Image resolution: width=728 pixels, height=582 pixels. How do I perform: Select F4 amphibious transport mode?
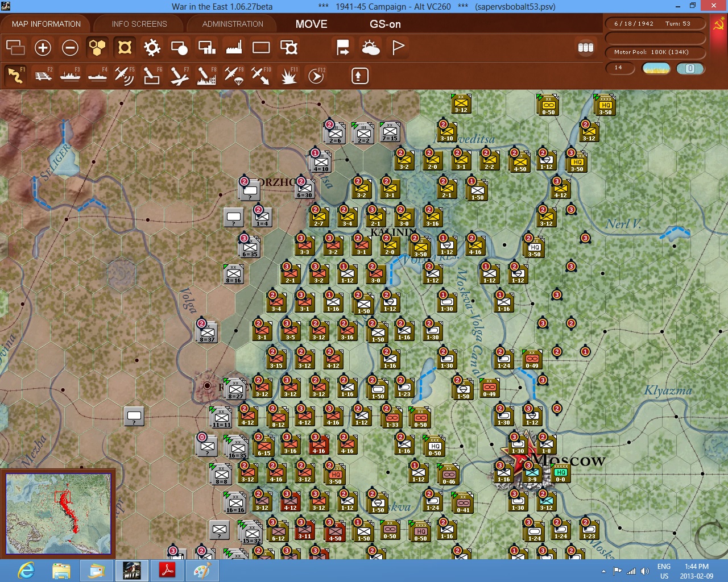(x=97, y=75)
